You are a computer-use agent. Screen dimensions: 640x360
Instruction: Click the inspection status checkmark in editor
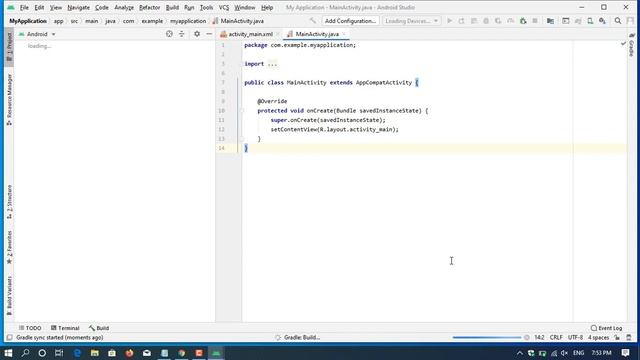tap(623, 43)
